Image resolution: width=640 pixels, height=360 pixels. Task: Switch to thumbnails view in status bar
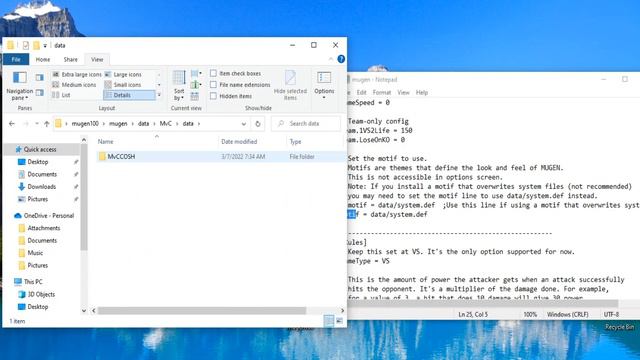point(339,321)
